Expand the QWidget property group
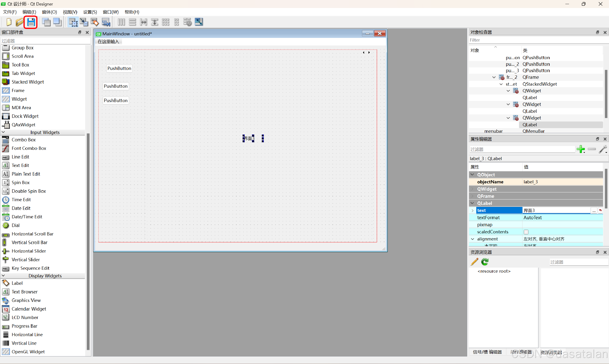 [x=472, y=189]
